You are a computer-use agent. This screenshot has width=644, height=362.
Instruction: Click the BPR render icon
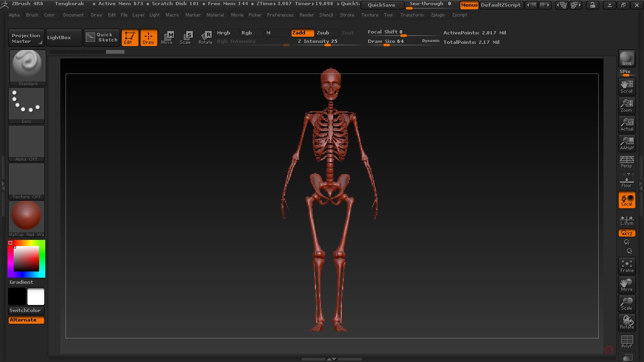point(627,58)
